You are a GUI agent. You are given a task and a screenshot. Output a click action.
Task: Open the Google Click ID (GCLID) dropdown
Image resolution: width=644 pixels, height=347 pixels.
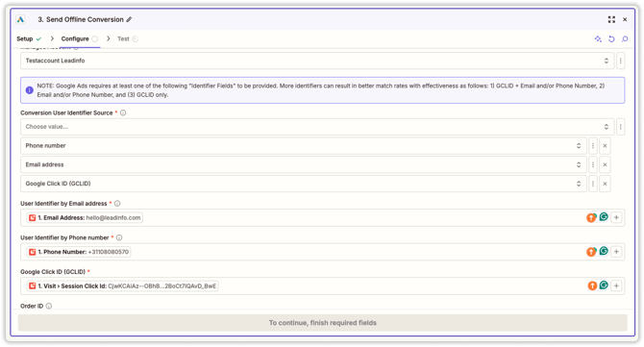(x=303, y=184)
